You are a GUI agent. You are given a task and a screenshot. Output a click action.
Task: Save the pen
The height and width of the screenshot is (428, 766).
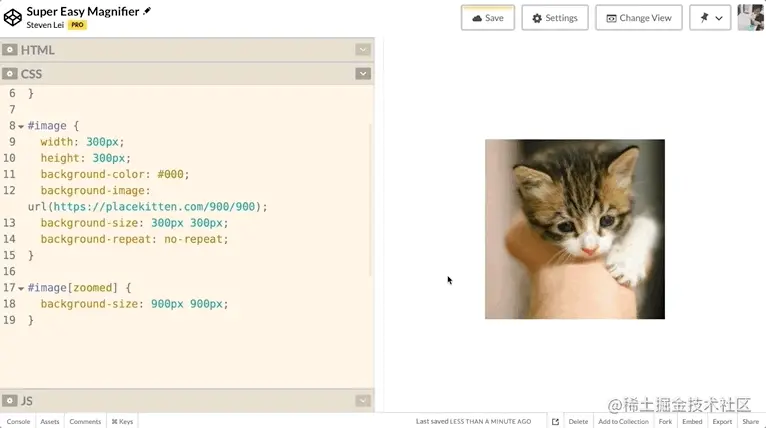(x=488, y=18)
